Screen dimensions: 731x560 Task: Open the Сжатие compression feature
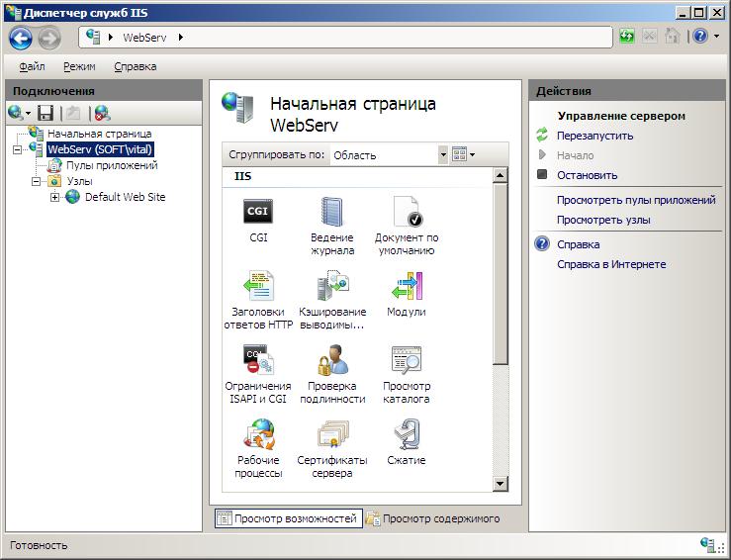407,442
